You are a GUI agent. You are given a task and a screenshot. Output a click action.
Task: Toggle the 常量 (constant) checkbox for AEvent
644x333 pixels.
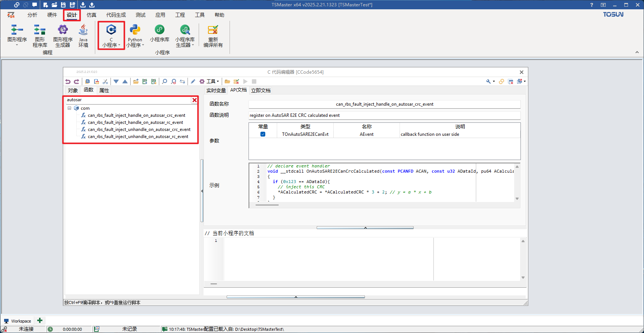[263, 134]
